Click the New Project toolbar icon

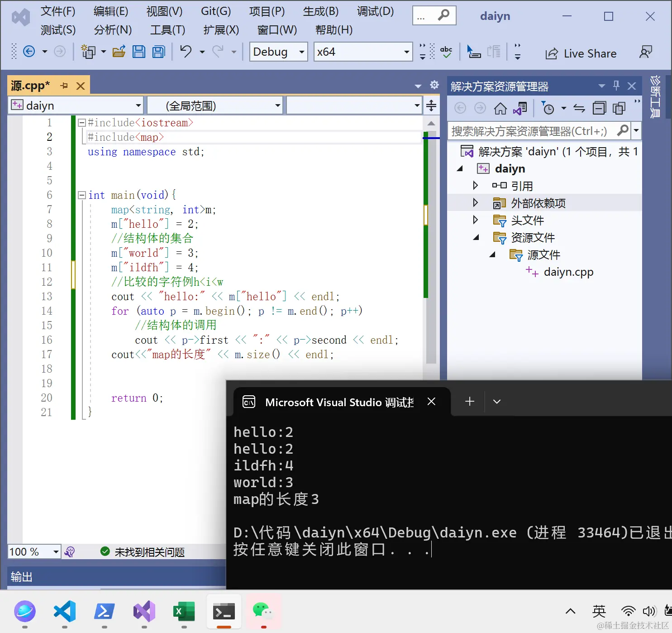[x=88, y=52]
